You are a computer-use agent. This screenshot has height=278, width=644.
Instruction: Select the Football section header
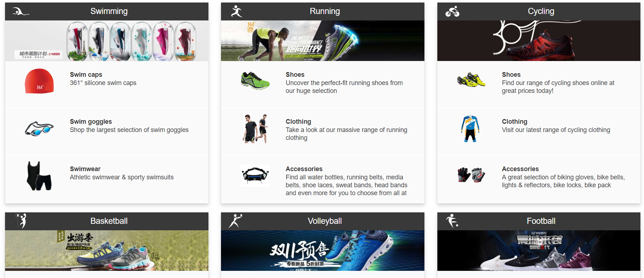(x=539, y=221)
